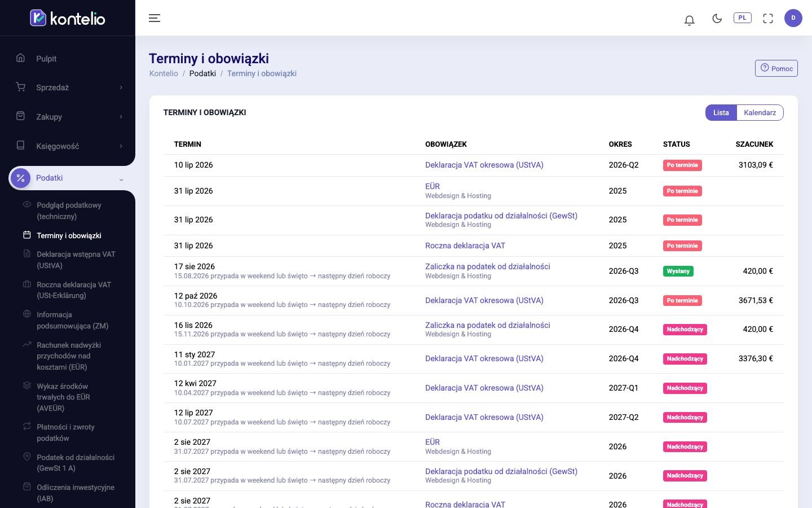Click the Księgowość book icon
This screenshot has width=812, height=508.
point(21,145)
